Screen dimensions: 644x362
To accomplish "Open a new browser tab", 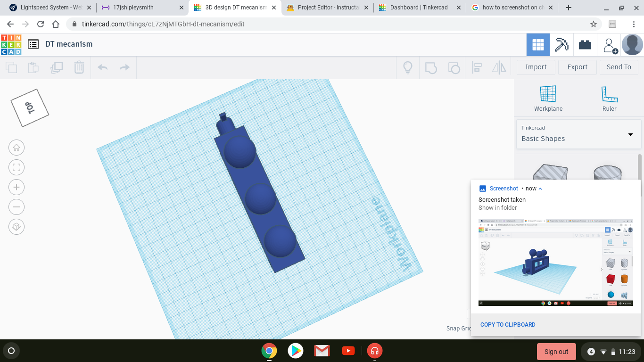I will click(569, 8).
